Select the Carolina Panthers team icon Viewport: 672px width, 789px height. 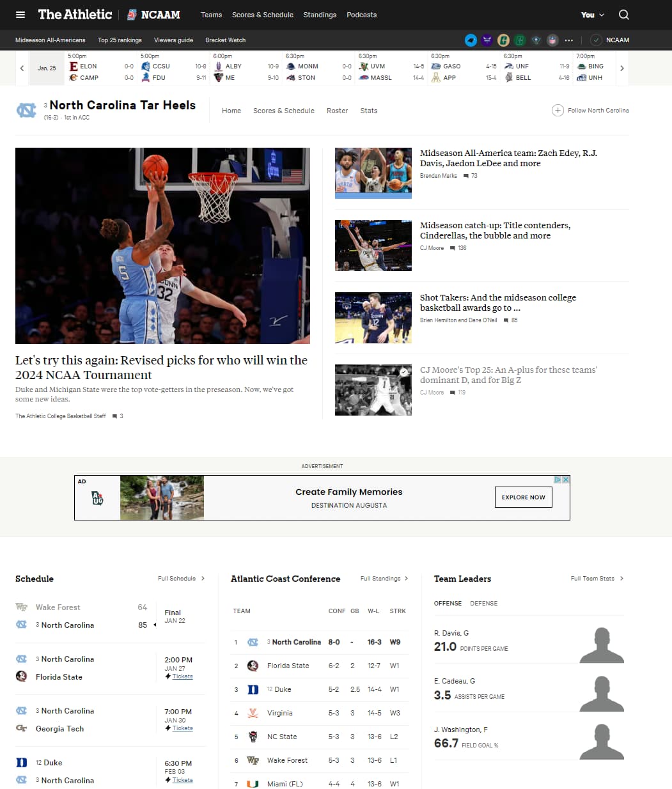(471, 40)
